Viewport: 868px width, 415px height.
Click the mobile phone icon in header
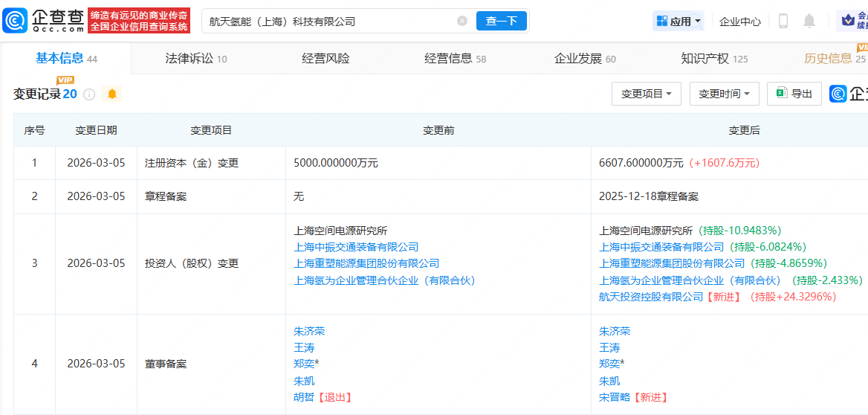tap(783, 21)
